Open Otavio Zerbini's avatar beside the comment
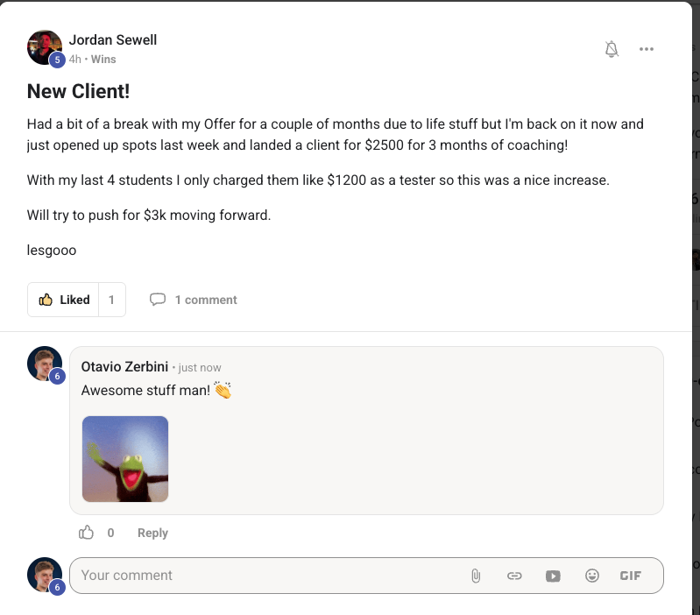The width and height of the screenshot is (700, 615). point(44,364)
